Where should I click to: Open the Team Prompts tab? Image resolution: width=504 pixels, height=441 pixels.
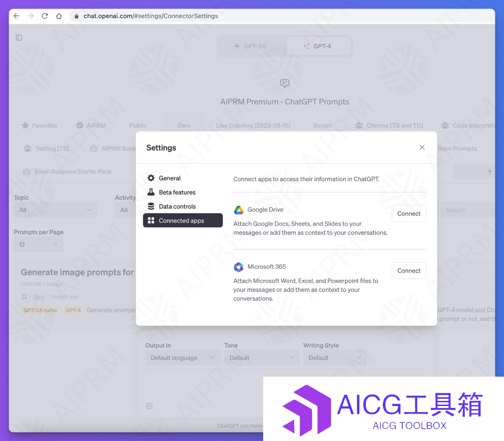(457, 149)
